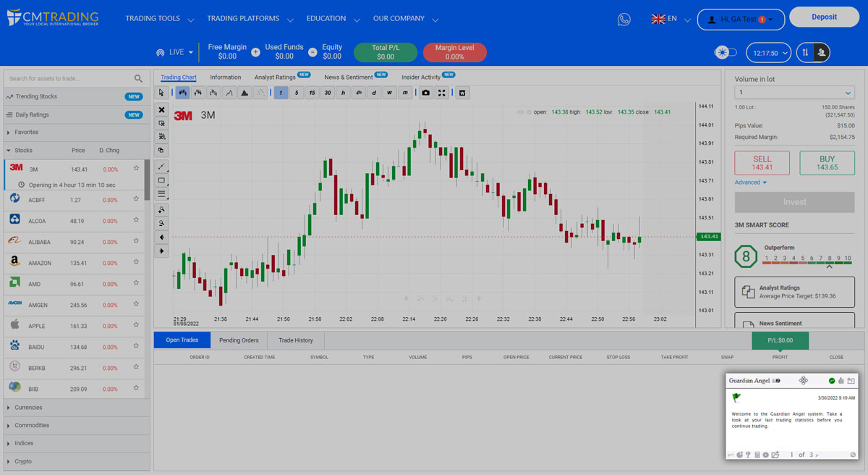Open the Volume in lot dropdown
This screenshot has width=868, height=475.
pos(794,93)
